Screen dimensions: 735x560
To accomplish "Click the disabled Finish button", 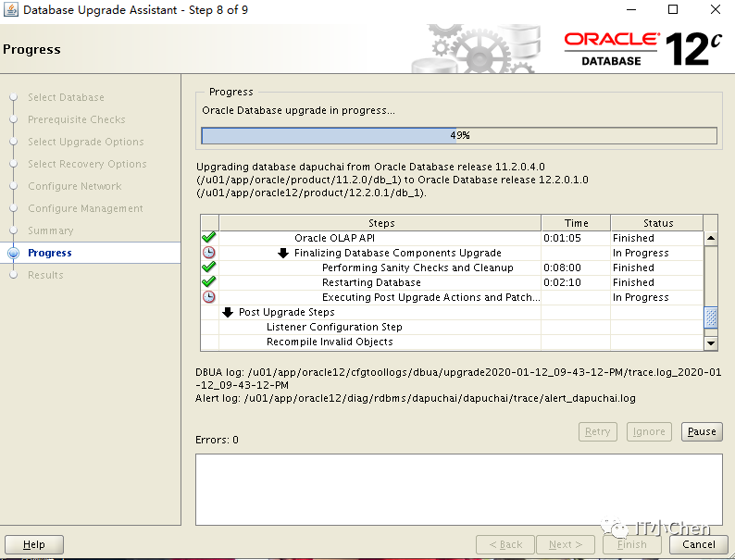I will click(x=632, y=544).
